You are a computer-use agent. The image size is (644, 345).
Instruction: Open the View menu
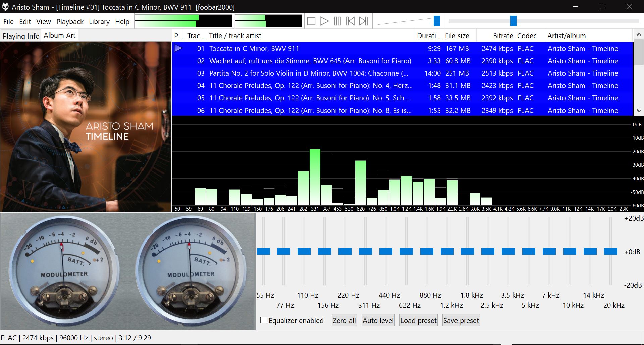click(44, 22)
